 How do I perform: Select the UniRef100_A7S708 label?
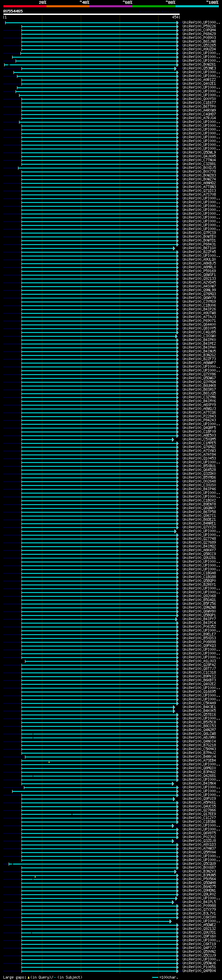(x=199, y=194)
